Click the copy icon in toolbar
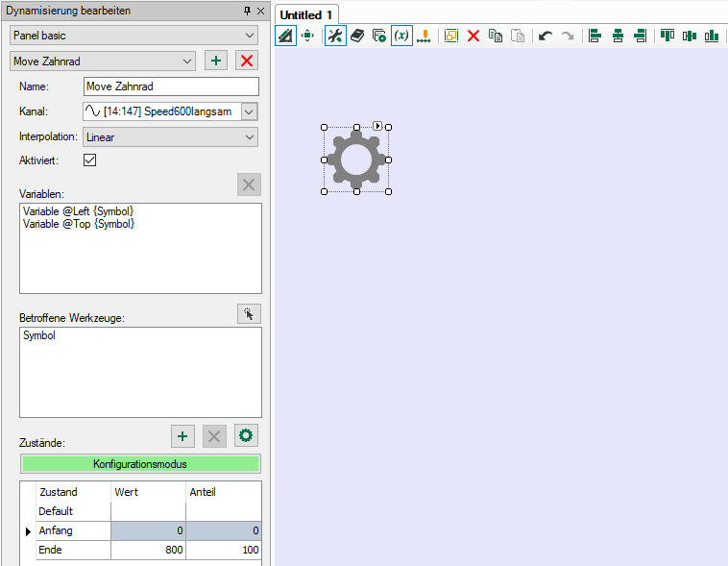 click(x=496, y=36)
